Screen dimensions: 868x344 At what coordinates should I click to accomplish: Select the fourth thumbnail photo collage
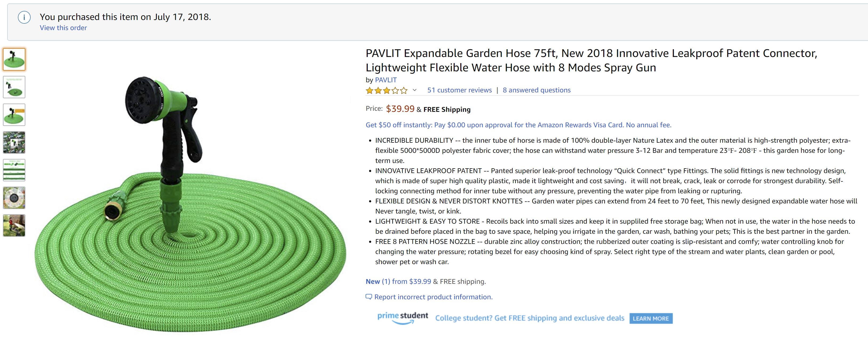pyautogui.click(x=14, y=142)
